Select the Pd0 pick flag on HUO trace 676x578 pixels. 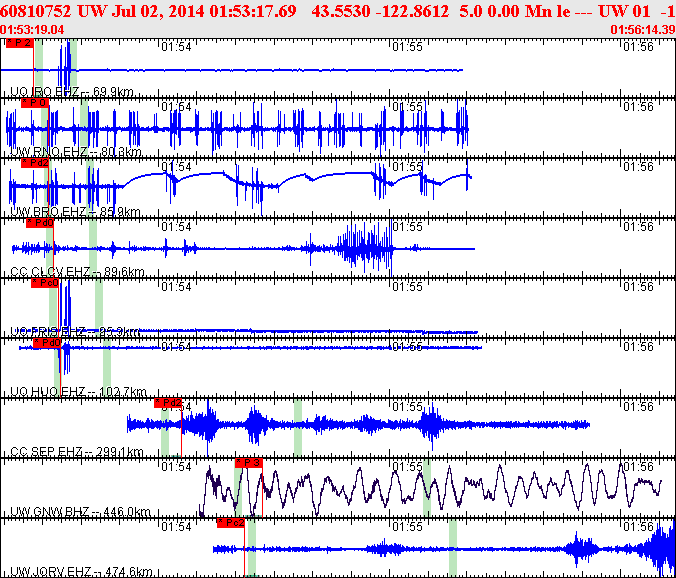(x=47, y=343)
